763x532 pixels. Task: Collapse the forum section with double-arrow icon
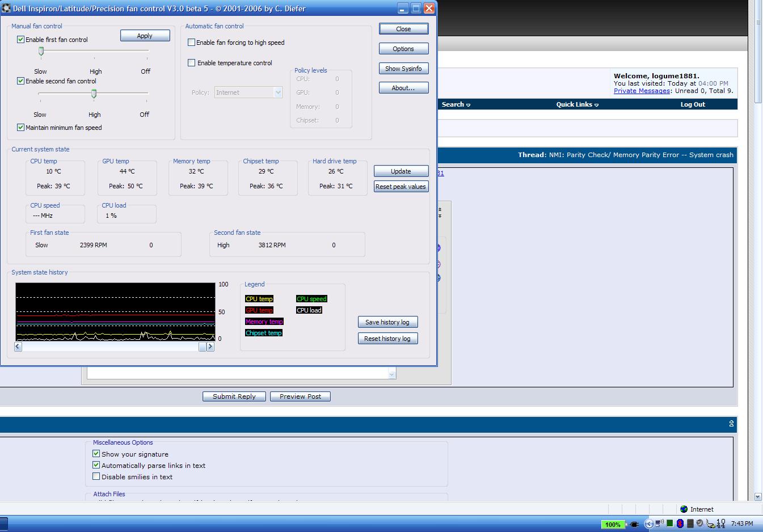click(x=732, y=424)
